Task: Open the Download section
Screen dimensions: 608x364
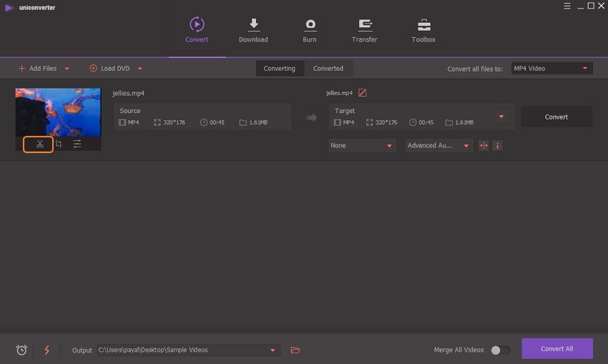Action: coord(253,31)
